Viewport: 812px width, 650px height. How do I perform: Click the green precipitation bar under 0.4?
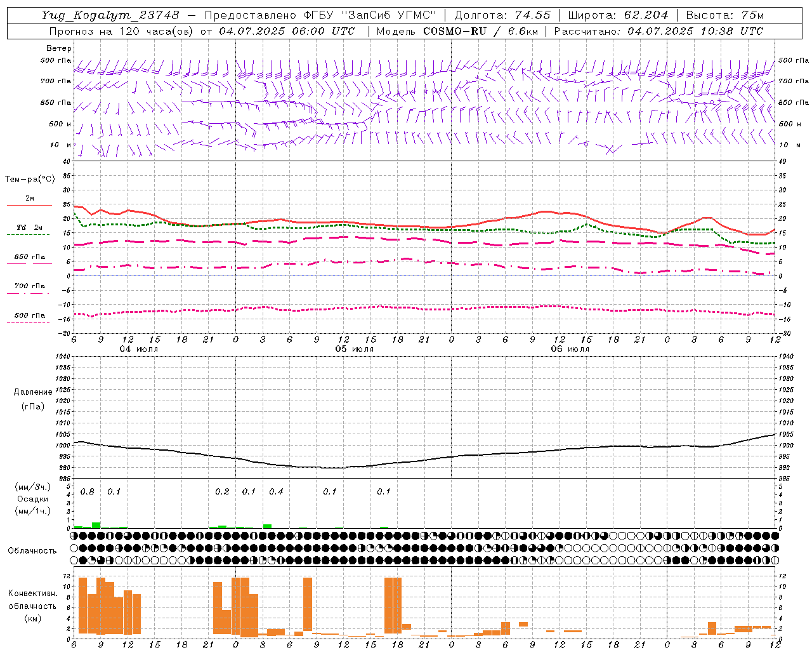tap(267, 526)
